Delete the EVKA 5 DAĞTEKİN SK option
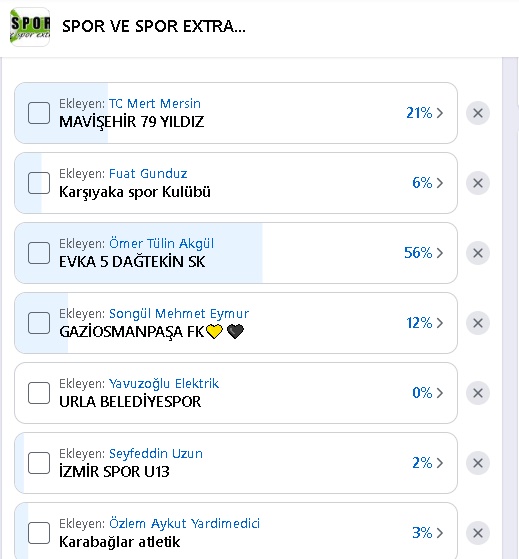Image resolution: width=519 pixels, height=559 pixels. click(478, 253)
